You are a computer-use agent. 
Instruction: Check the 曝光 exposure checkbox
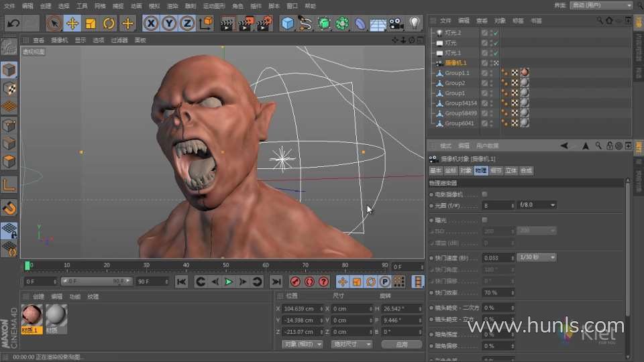pyautogui.click(x=484, y=220)
